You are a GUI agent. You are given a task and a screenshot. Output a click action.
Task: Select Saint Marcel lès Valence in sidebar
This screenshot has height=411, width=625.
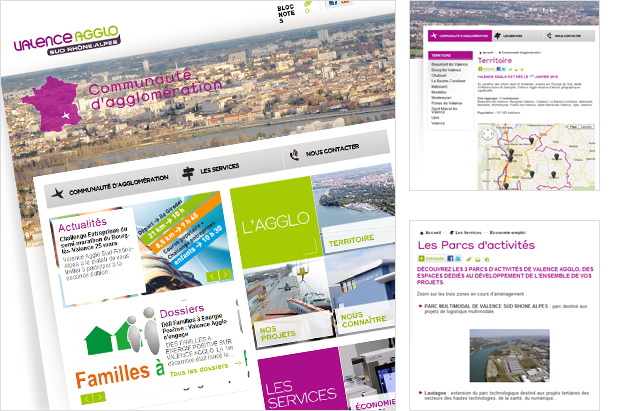pyautogui.click(x=444, y=110)
